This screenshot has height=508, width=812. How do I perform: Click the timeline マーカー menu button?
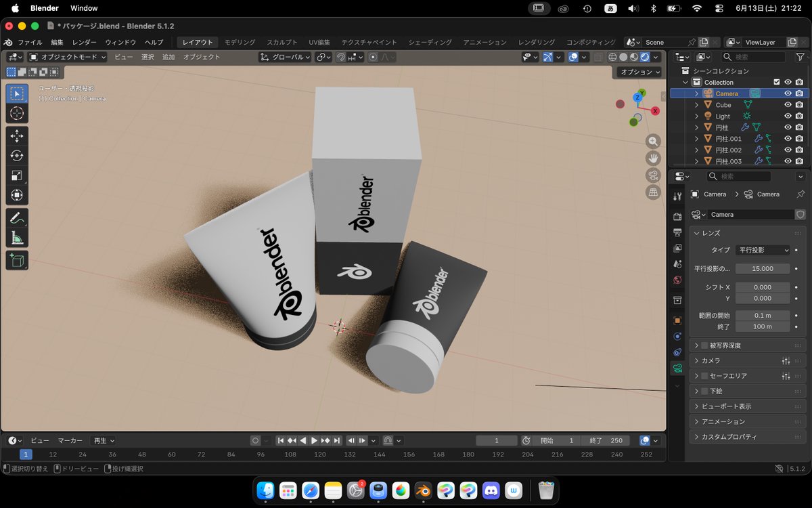(x=70, y=440)
